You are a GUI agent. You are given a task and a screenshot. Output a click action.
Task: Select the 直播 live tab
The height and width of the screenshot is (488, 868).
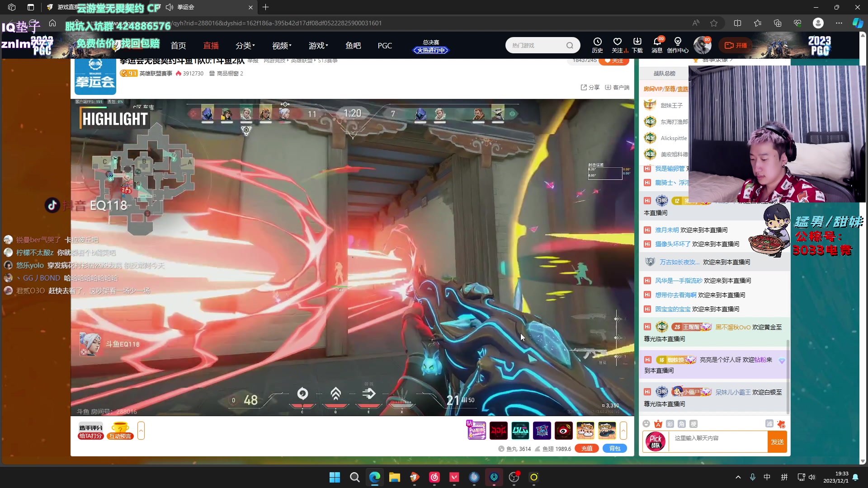point(211,46)
